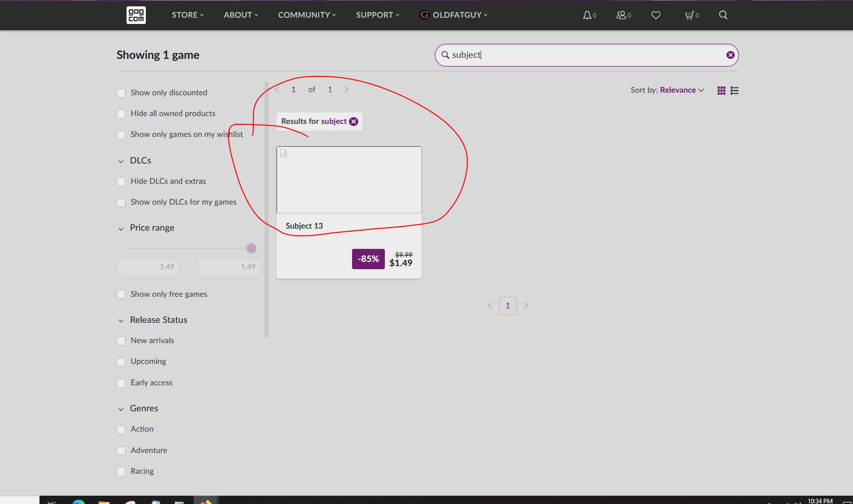Click the 'Showing 1 game' heading
The width and height of the screenshot is (853, 504).
(158, 55)
